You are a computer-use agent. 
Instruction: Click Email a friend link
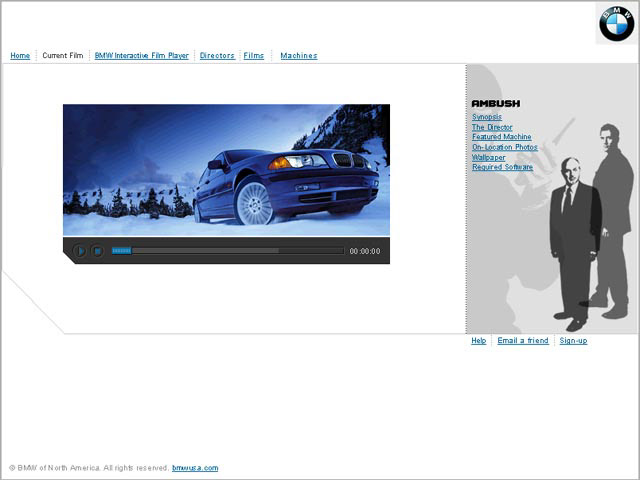tap(523, 340)
